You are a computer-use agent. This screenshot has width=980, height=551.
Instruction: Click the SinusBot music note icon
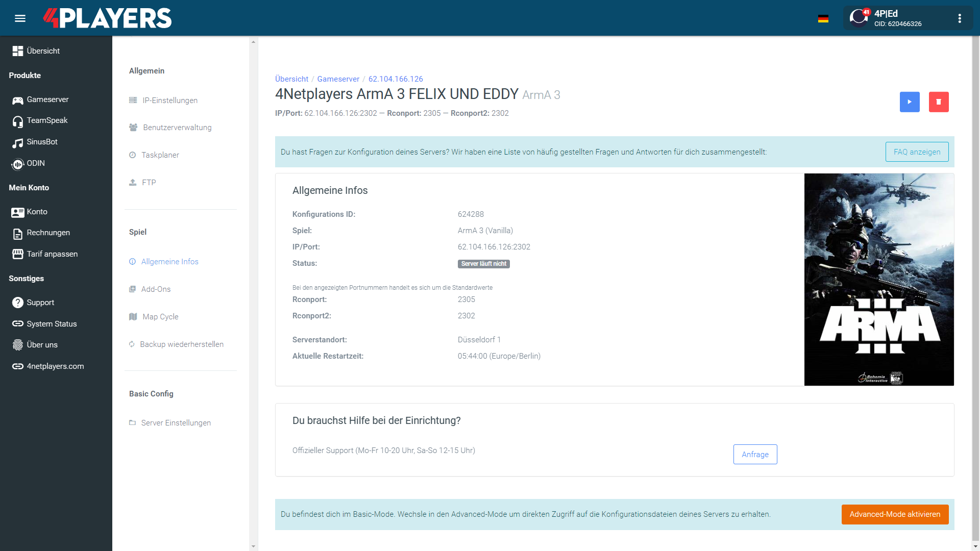[18, 142]
